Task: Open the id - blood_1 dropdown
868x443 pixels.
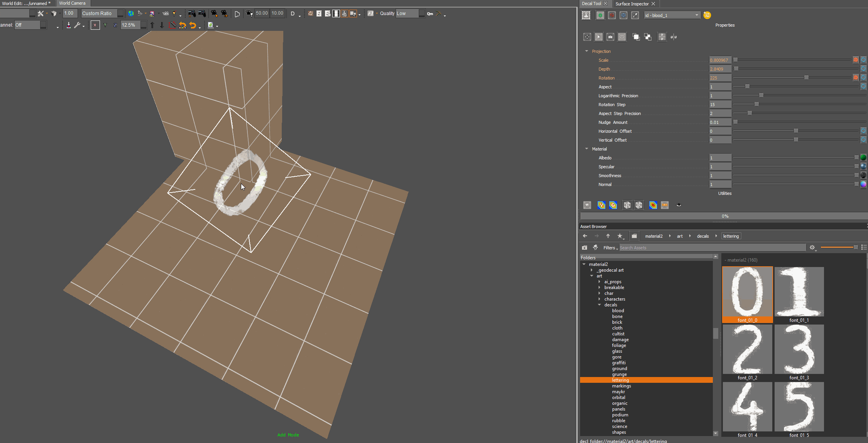Action: [672, 15]
